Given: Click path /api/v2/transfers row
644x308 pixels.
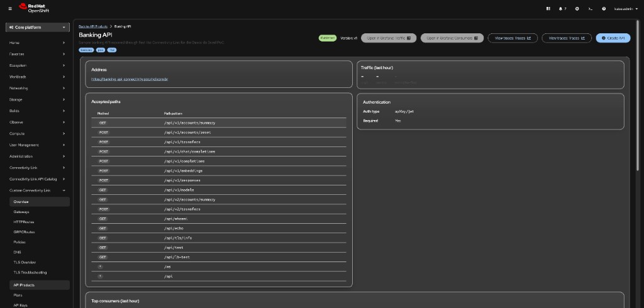Looking at the screenshot, I should (218, 209).
